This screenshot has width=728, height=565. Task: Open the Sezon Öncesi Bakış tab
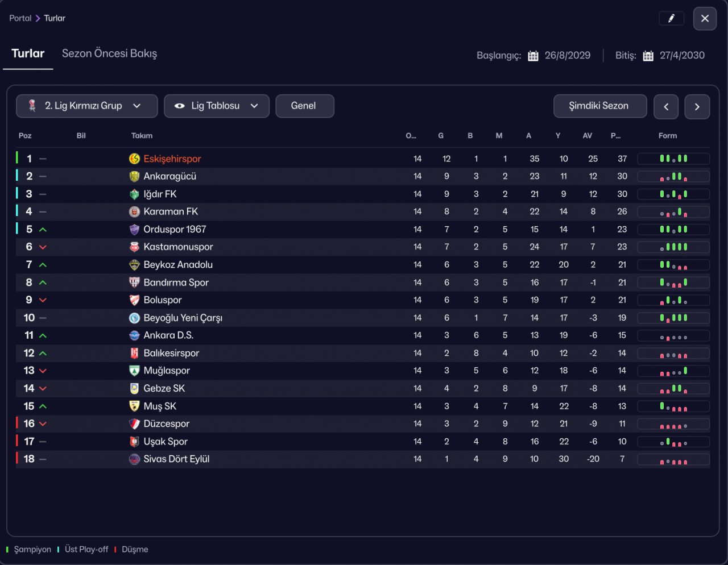(109, 53)
